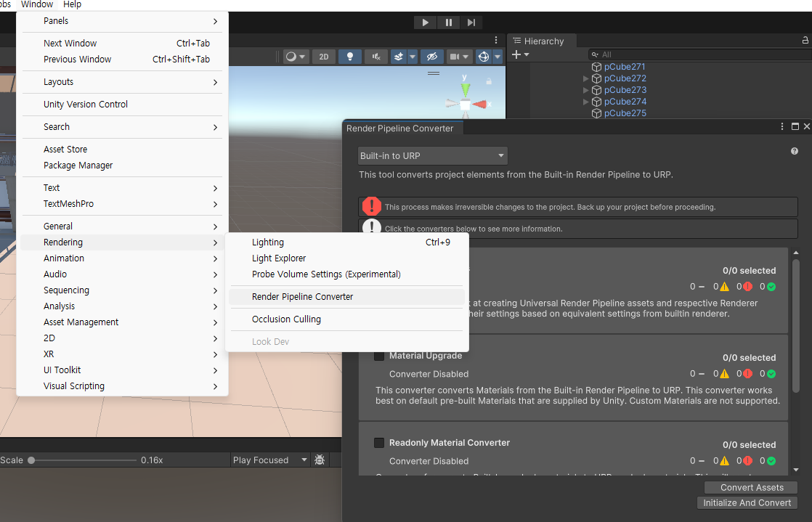Toggle hidden objects visibility eye icon
812x522 pixels.
click(432, 57)
